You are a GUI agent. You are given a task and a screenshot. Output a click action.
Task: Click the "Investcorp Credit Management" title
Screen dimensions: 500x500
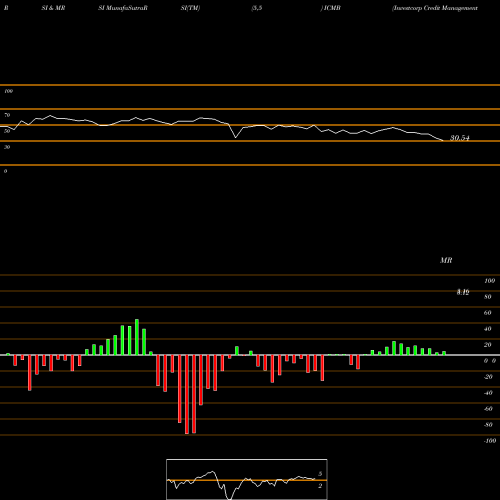[x=435, y=8]
